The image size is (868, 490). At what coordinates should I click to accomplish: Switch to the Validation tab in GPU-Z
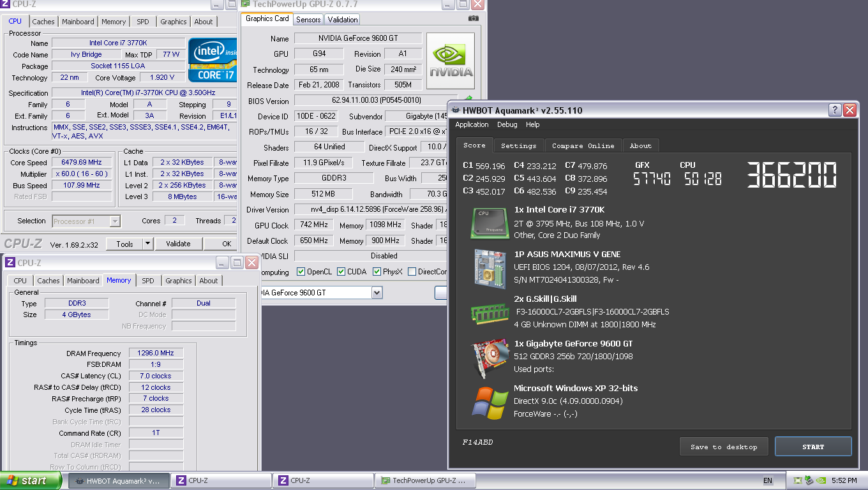(x=343, y=19)
